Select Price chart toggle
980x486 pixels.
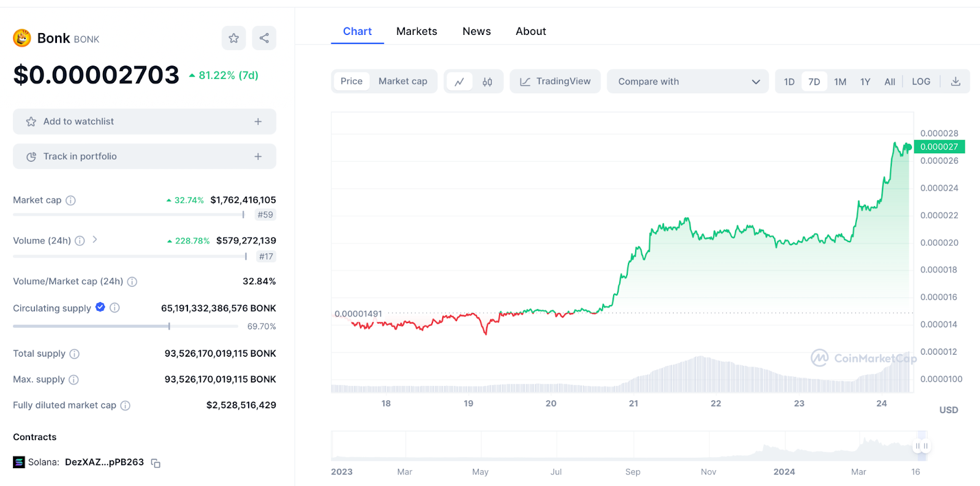(x=352, y=81)
